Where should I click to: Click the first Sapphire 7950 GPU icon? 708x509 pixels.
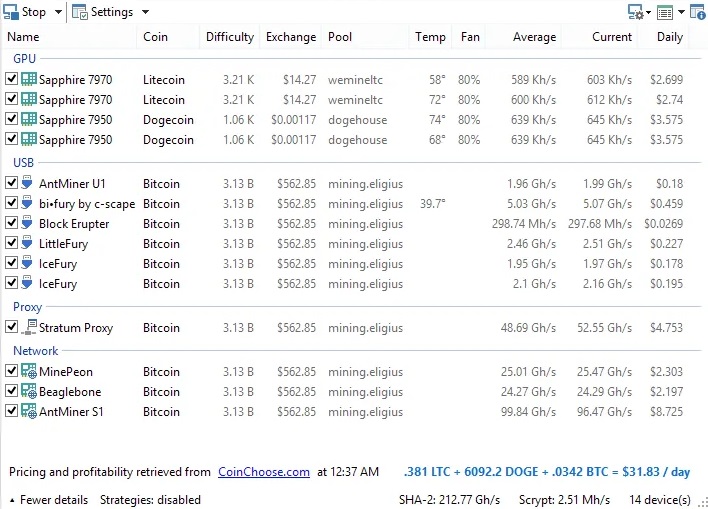click(x=28, y=120)
